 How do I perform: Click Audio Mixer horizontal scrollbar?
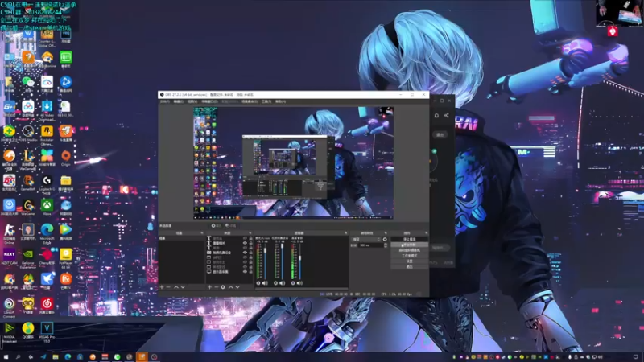[301, 289]
